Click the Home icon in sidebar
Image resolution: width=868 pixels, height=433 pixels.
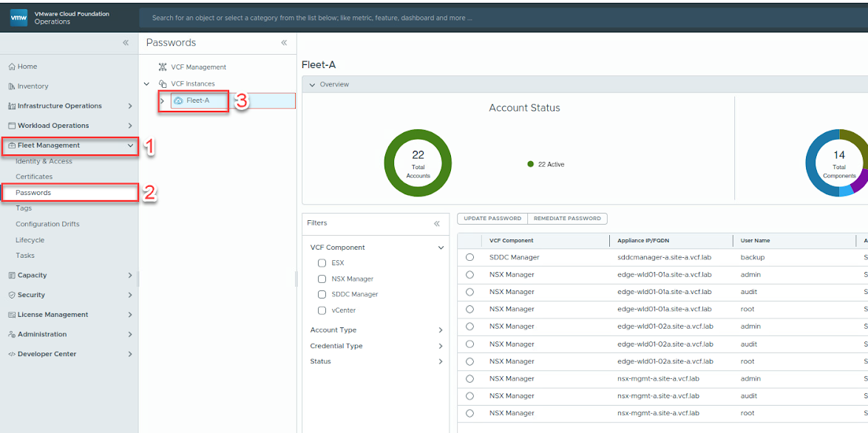point(12,66)
